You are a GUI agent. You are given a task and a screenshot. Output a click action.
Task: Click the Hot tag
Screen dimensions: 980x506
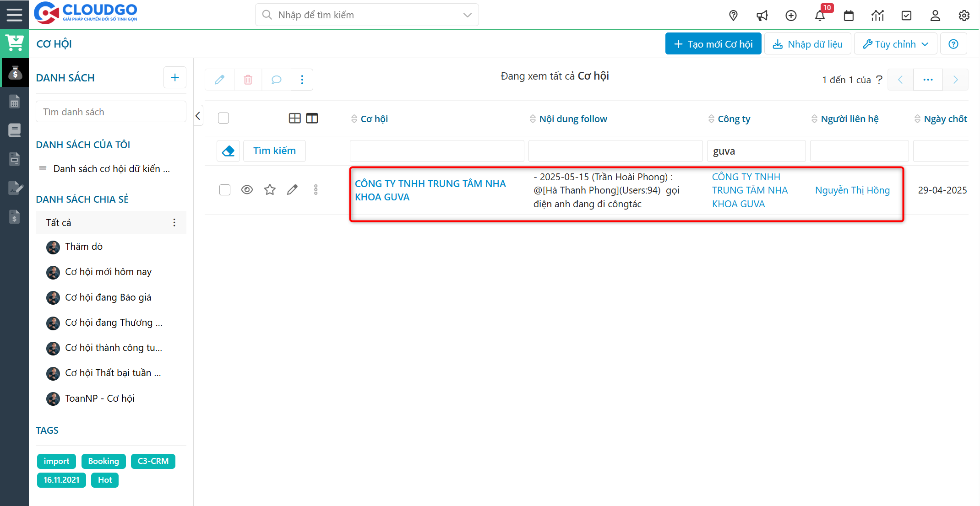104,480
